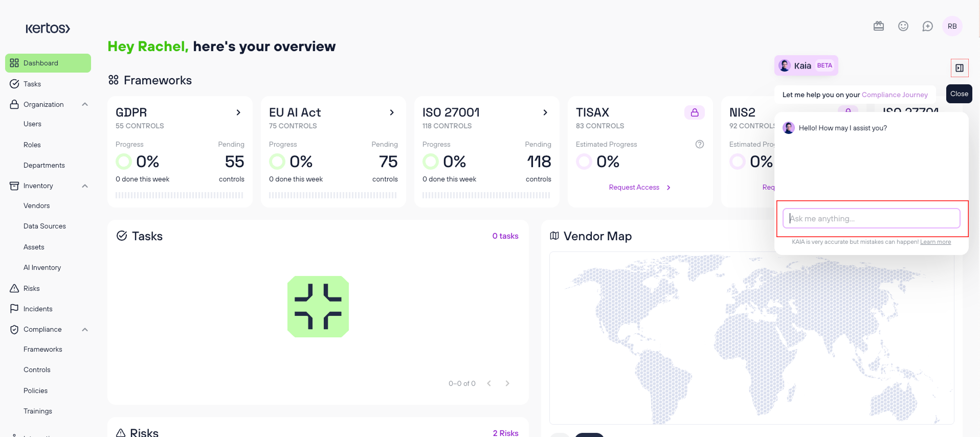Image resolution: width=980 pixels, height=437 pixels.
Task: Click "Hello! How may I assist you?" message
Action: 843,128
